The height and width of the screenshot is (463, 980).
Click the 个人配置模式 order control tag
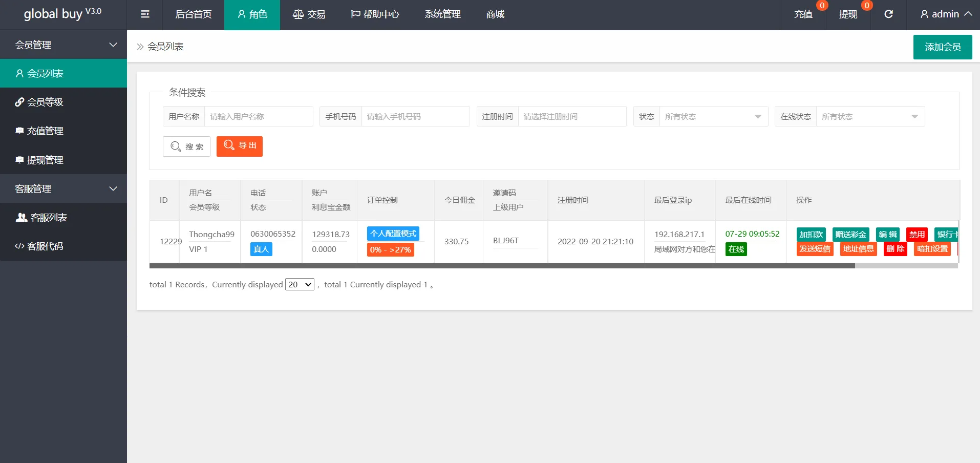point(393,234)
